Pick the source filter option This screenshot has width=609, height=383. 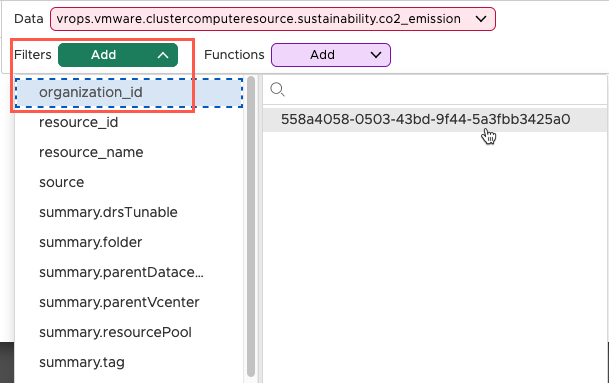coord(129,182)
